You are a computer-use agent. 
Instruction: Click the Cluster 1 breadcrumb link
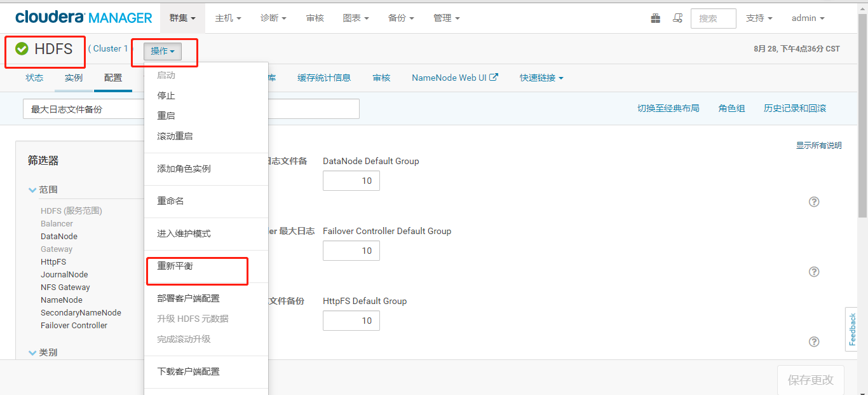111,49
